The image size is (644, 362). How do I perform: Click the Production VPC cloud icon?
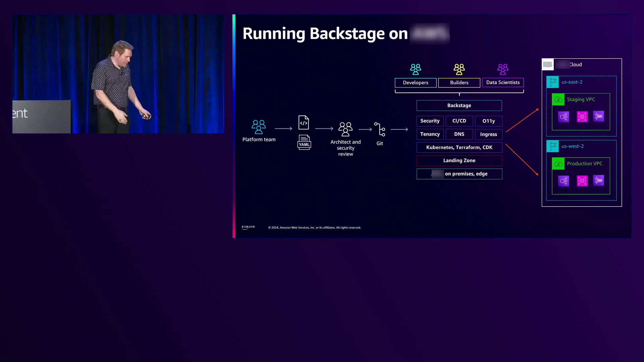(x=558, y=164)
